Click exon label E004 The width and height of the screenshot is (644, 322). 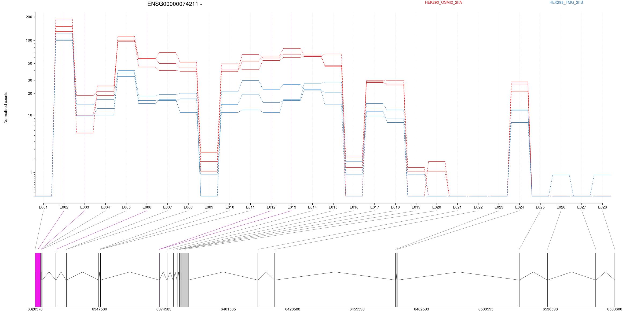pos(105,207)
